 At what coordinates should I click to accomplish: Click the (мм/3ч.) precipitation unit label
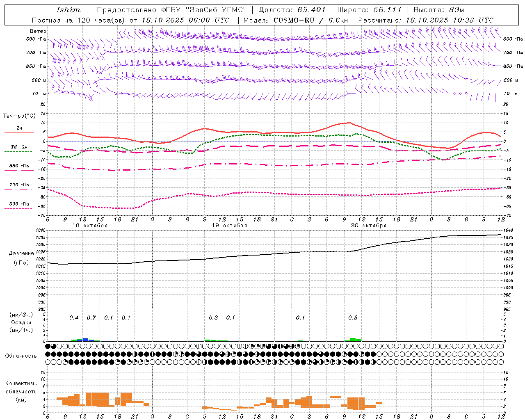(21, 315)
